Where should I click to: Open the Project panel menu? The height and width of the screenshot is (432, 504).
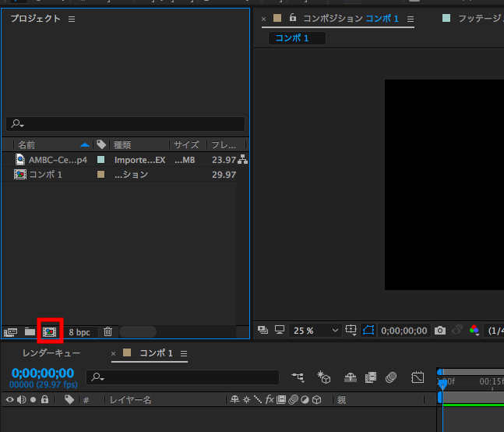pos(72,19)
